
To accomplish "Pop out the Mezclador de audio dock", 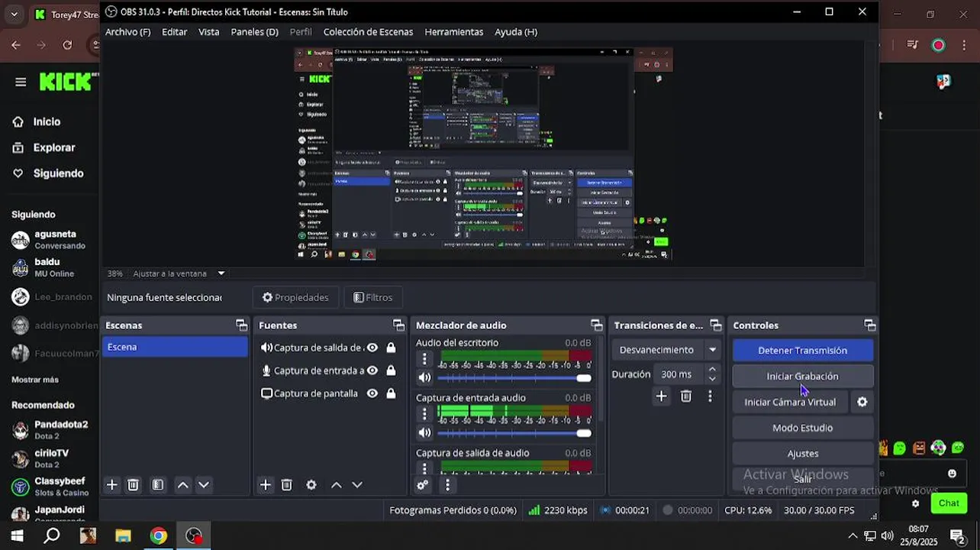I will pos(597,325).
